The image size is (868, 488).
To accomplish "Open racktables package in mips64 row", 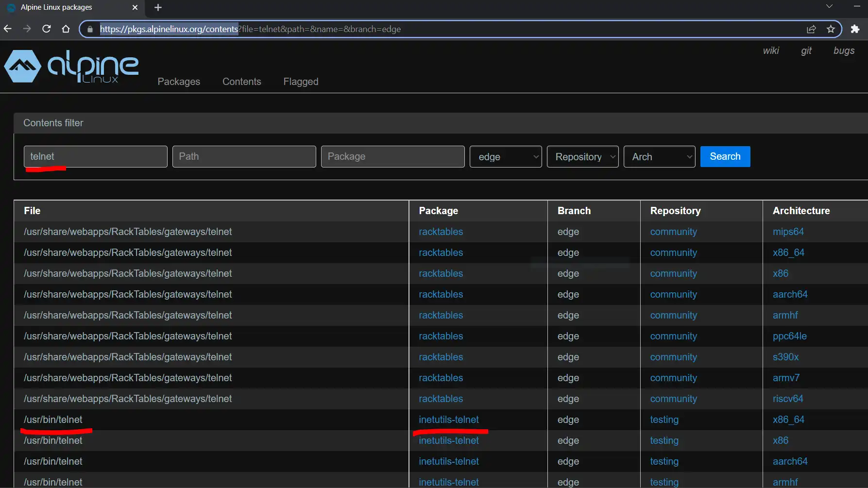I will 441,232.
